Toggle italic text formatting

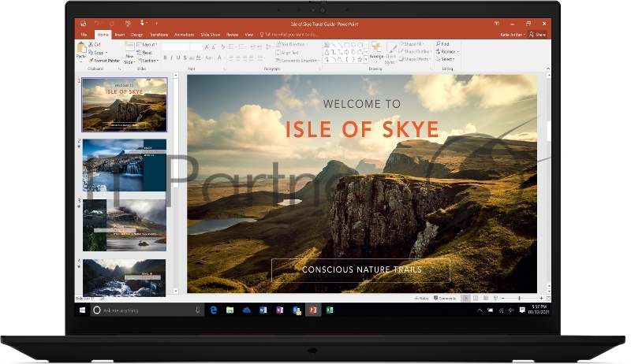pyautogui.click(x=172, y=58)
